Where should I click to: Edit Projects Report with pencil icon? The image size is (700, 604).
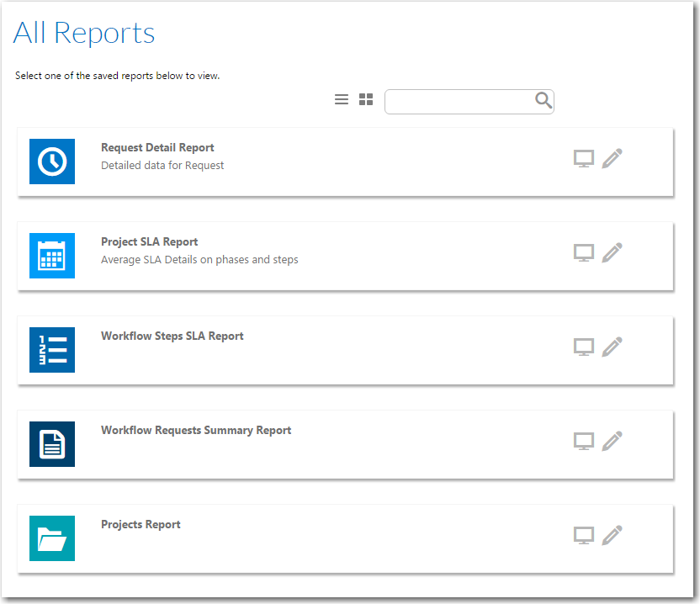pyautogui.click(x=612, y=535)
